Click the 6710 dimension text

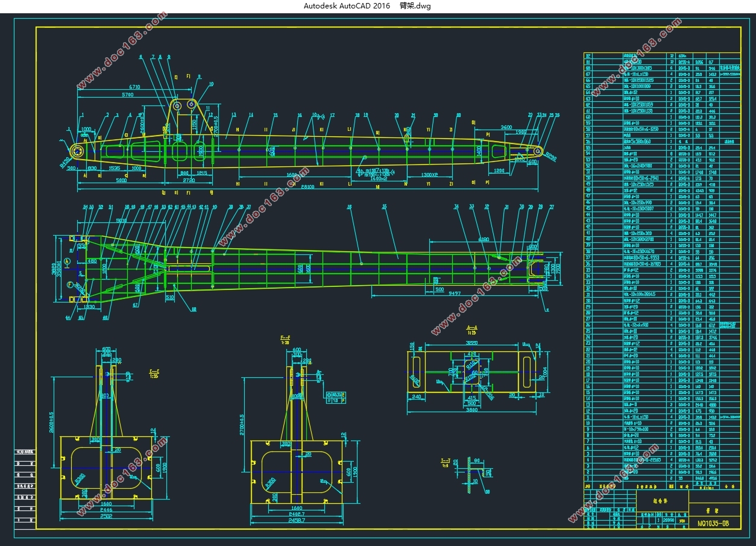coord(134,87)
